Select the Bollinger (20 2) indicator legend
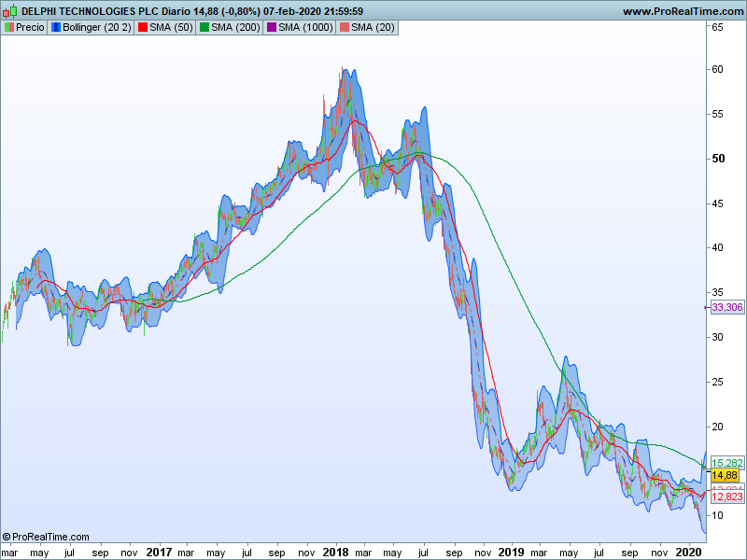 point(91,28)
